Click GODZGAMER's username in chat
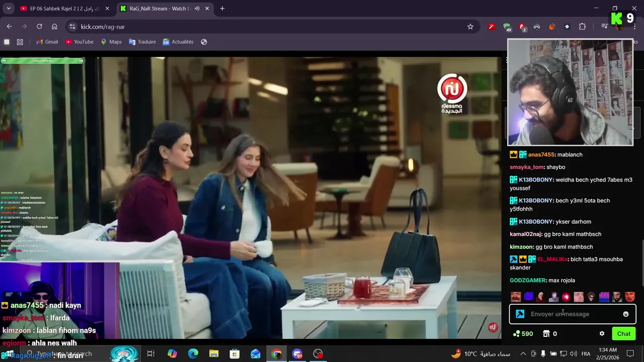This screenshot has width=644, height=362. pos(528,281)
